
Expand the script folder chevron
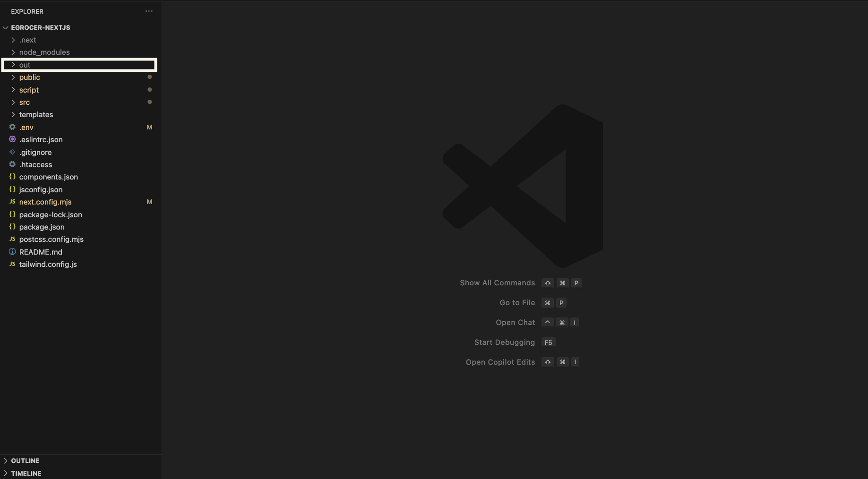click(13, 90)
